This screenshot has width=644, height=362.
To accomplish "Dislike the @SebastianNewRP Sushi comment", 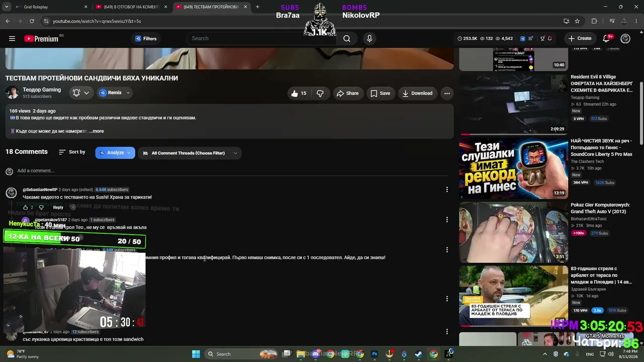I will (41, 207).
